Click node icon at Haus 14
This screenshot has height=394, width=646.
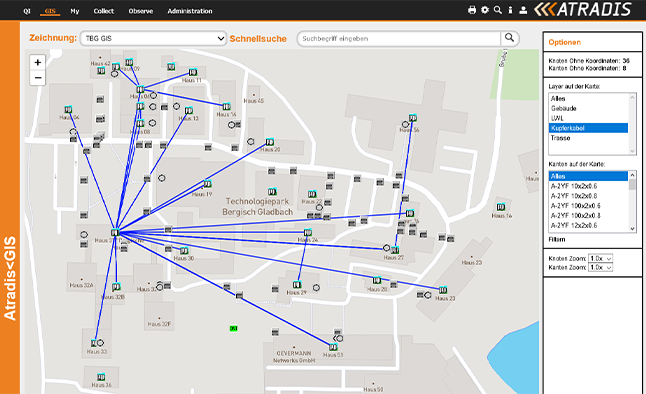[x=226, y=106]
